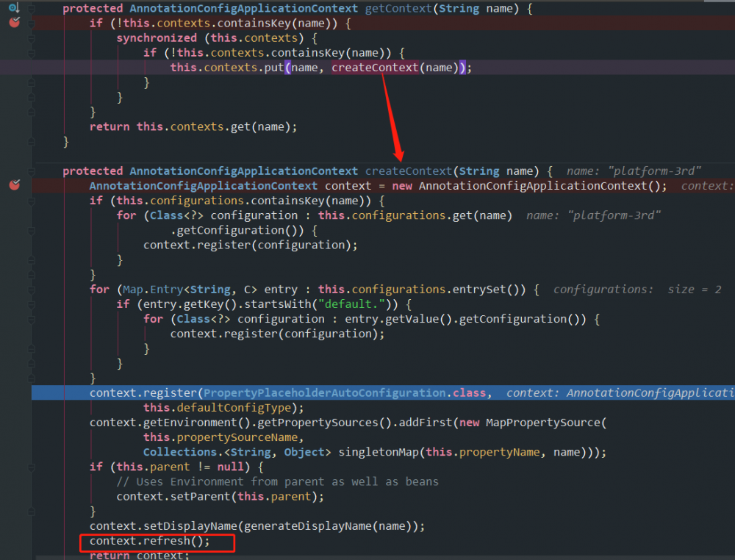Click the override gutter icon beside getContext declaration

click(14, 7)
